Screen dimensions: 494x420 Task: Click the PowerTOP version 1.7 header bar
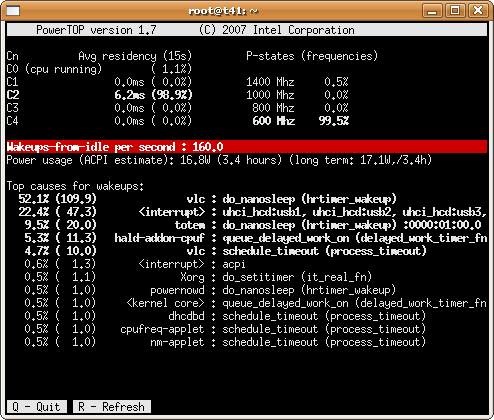tap(247, 30)
